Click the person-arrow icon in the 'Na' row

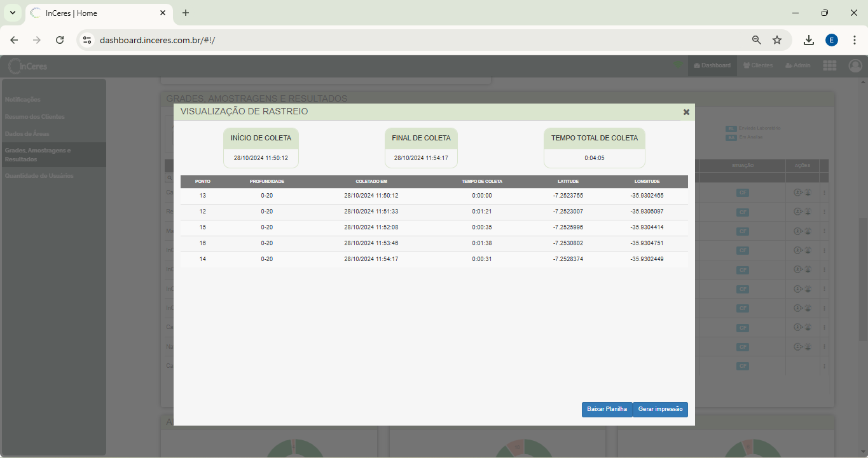[x=798, y=347]
